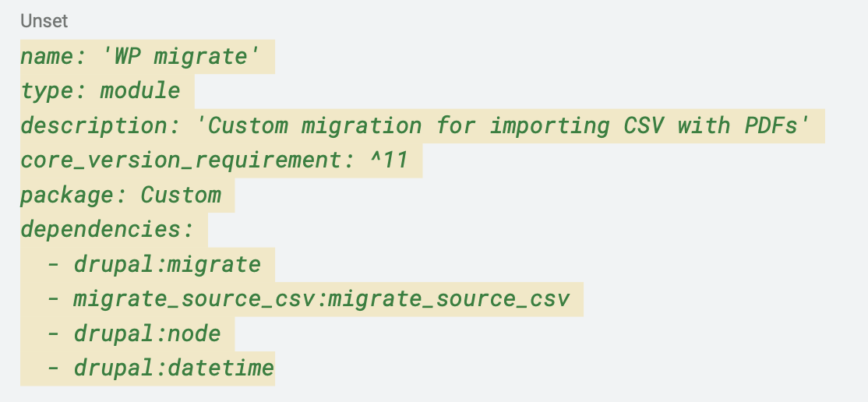868x402 pixels.
Task: Click "Custom" value in the package line
Action: 181,195
